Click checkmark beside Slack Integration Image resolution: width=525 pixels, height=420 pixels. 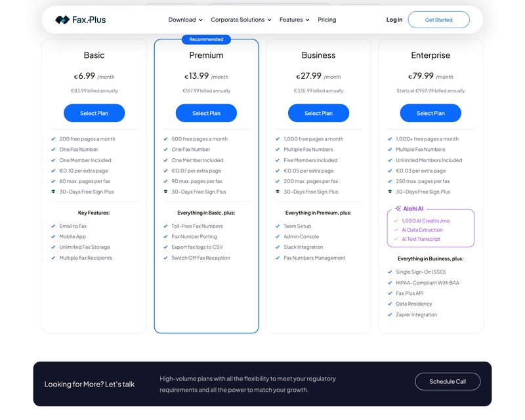coord(277,247)
